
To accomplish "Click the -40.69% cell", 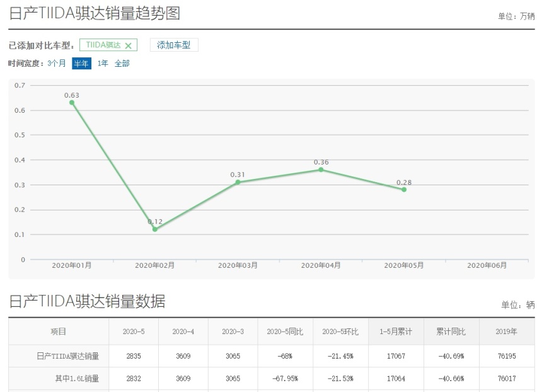I will (x=451, y=356).
